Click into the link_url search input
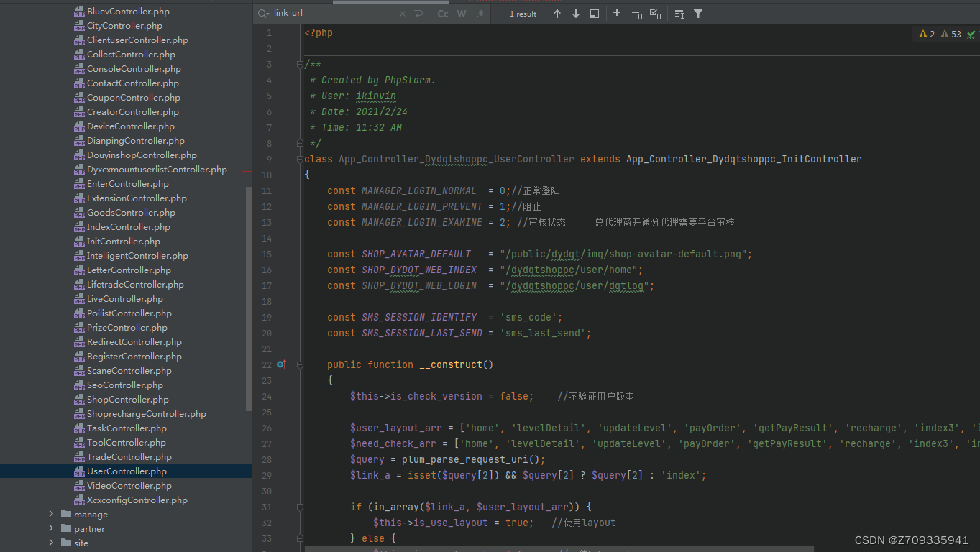This screenshot has height=552, width=980. point(334,14)
